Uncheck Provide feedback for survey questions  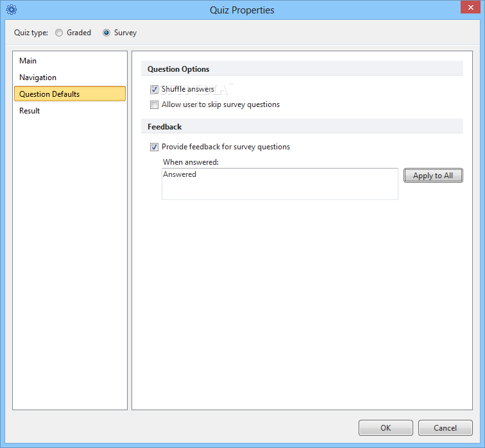(154, 147)
